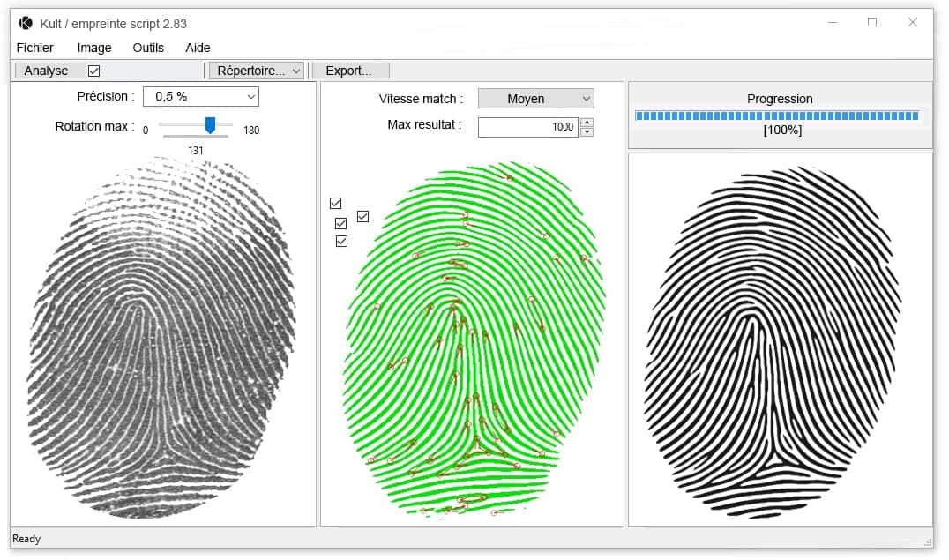Screen dimensions: 949x560
Task: Open the Image menu
Action: point(94,48)
